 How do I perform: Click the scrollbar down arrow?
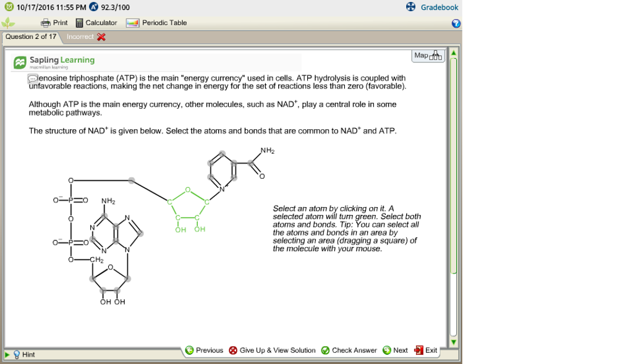[x=454, y=341]
